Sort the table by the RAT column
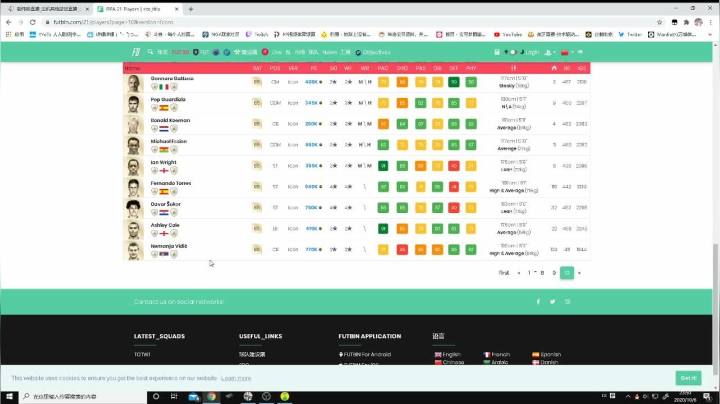Screen dimensions: 720x404 pyautogui.click(x=257, y=68)
